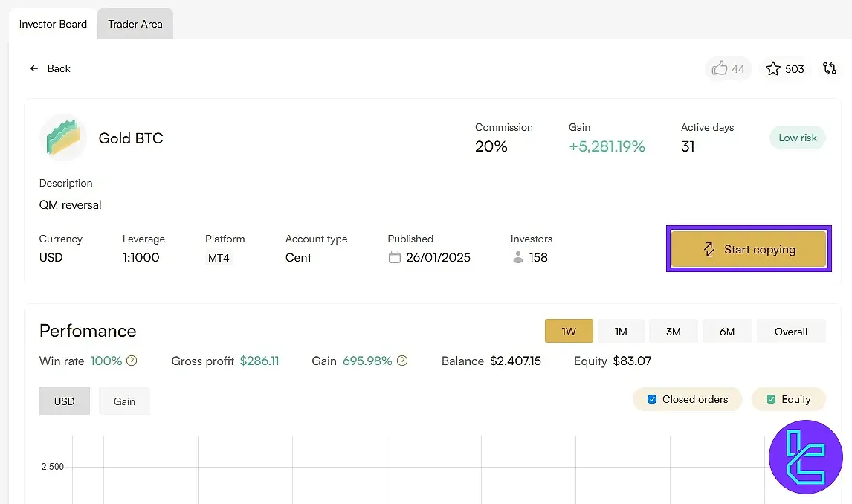
Task: Star the strategy to add favorites
Action: click(773, 68)
